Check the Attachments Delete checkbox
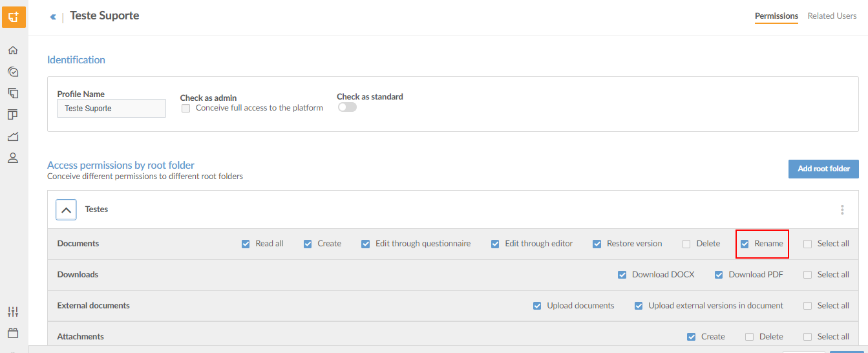This screenshot has height=353, width=868. 749,337
